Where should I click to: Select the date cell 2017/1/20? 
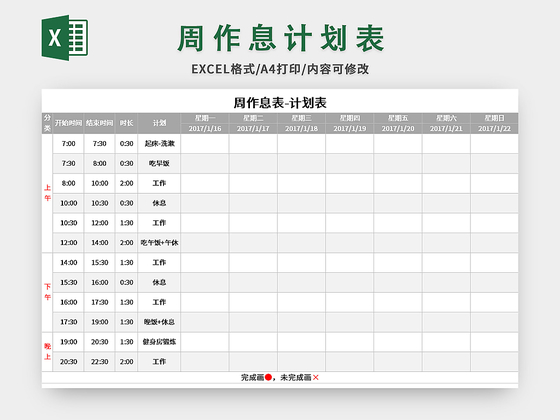398,129
